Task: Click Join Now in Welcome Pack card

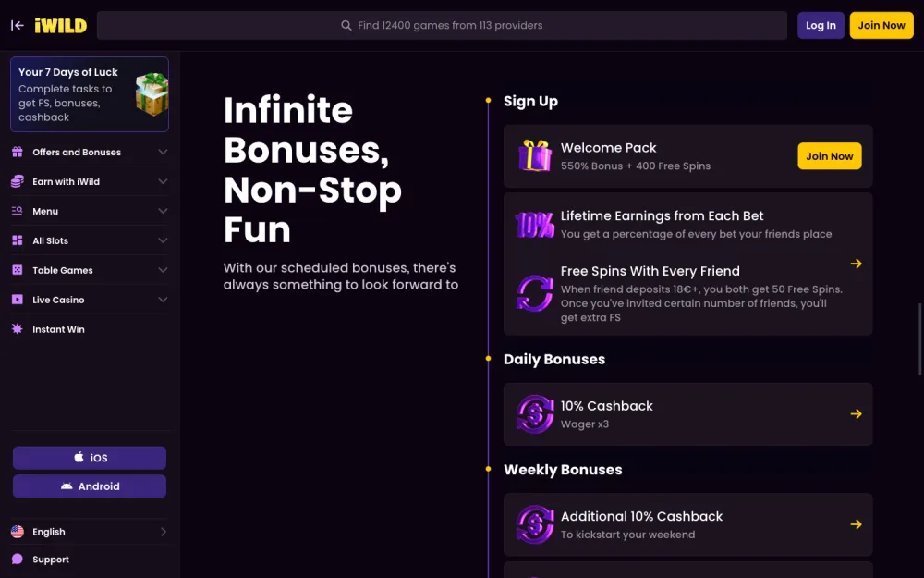Action: pyautogui.click(x=830, y=156)
